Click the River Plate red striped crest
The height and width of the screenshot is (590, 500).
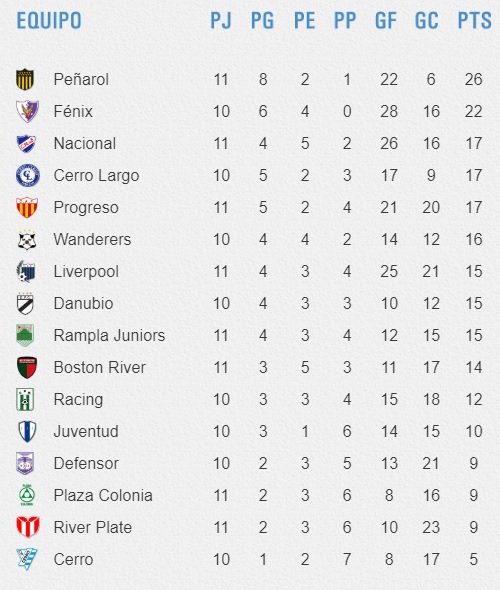28,527
